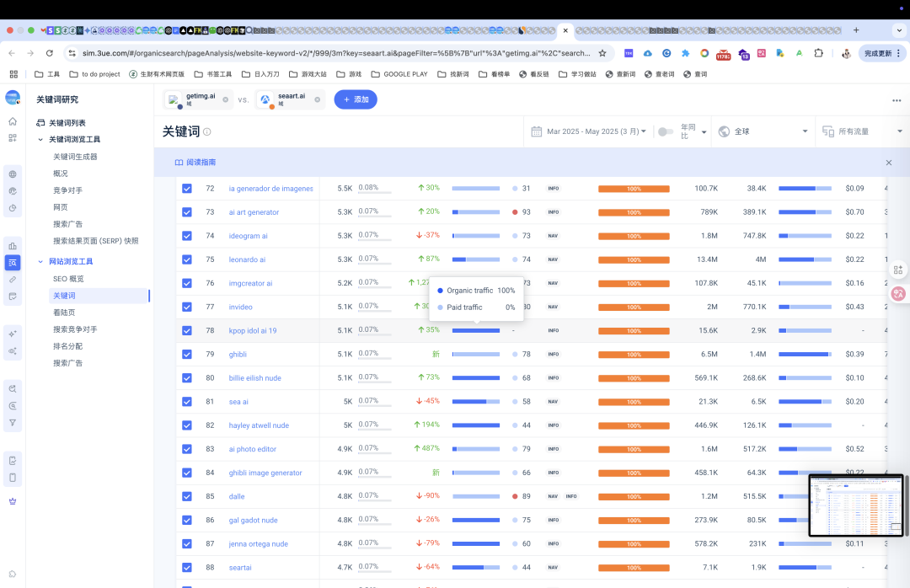
Task: Open 关键词生成器 in the sidebar
Action: pos(75,157)
